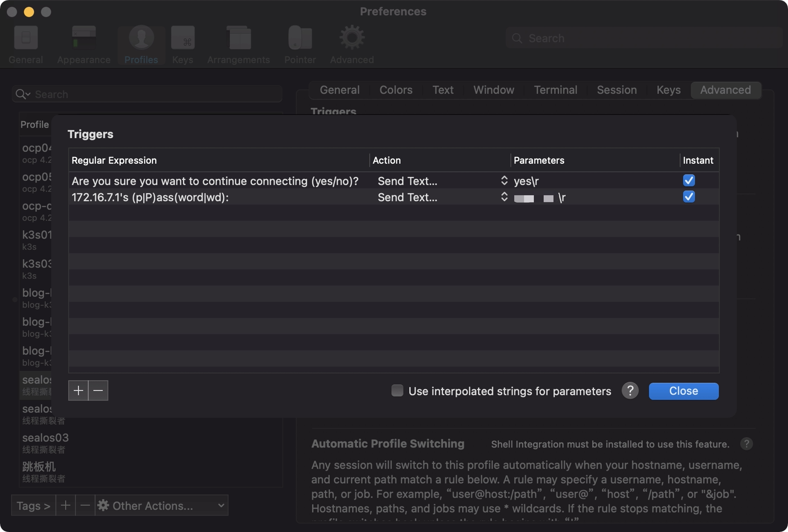
Task: Edit the yes\r parameter cell
Action: point(595,181)
